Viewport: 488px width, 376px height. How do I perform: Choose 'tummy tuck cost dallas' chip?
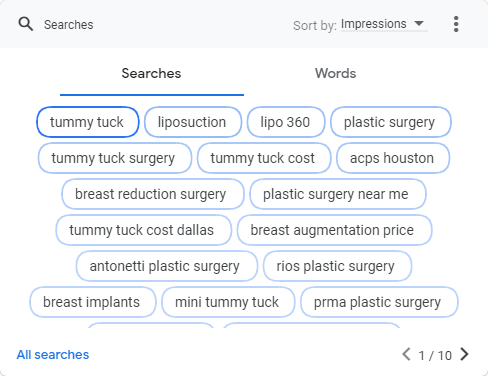click(x=144, y=230)
